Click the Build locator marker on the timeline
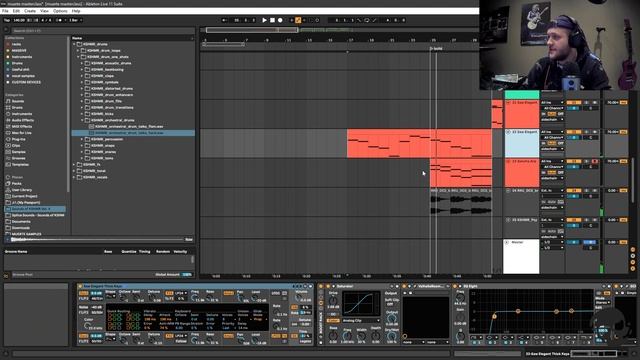Screen dimensions: 640x360 (x=436, y=49)
